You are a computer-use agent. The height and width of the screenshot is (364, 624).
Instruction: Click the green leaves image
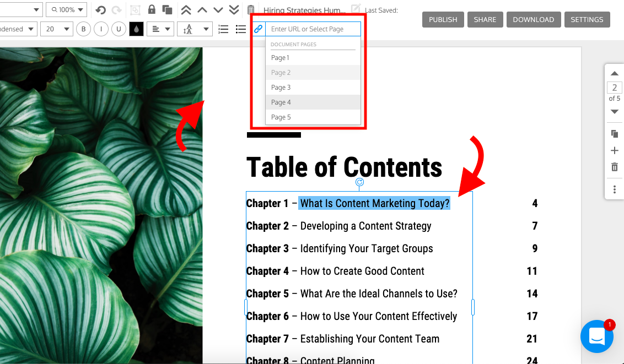pyautogui.click(x=101, y=205)
